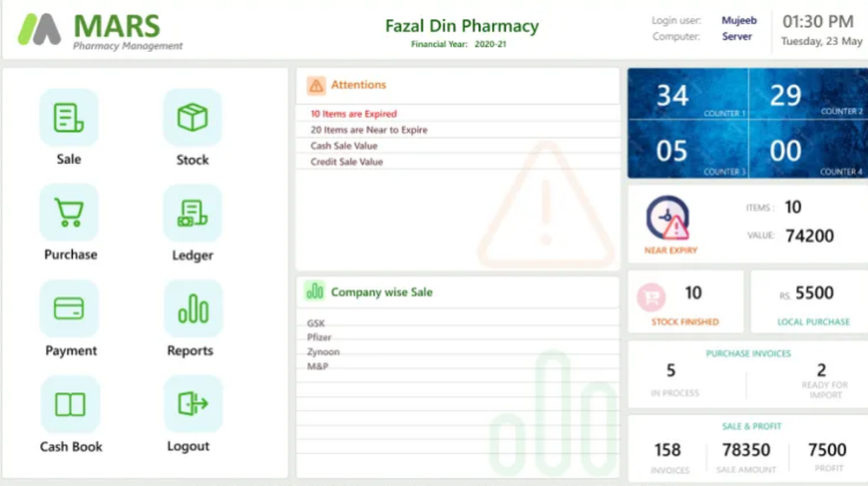Open the Purchase cart icon
Viewport: 868px width, 486px height.
(69, 213)
